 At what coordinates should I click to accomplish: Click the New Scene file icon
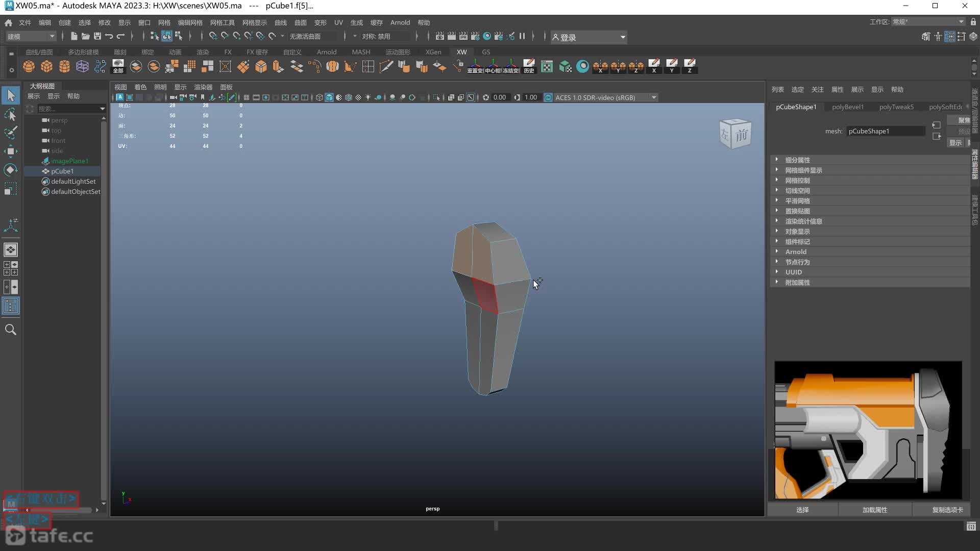pos(74,36)
